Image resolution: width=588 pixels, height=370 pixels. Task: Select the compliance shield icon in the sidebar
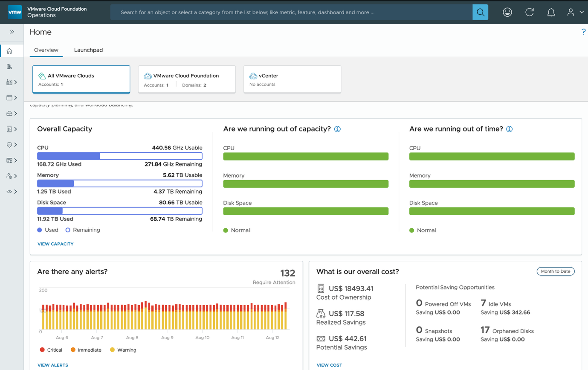tap(10, 144)
